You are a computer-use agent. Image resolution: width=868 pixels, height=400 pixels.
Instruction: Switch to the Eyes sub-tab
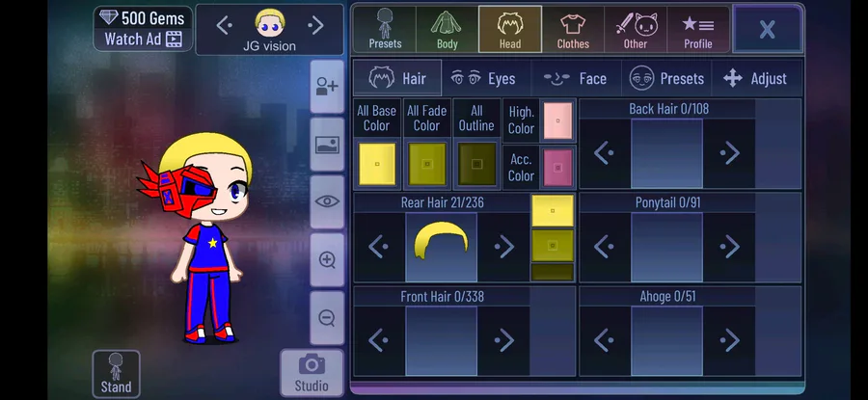click(x=487, y=79)
